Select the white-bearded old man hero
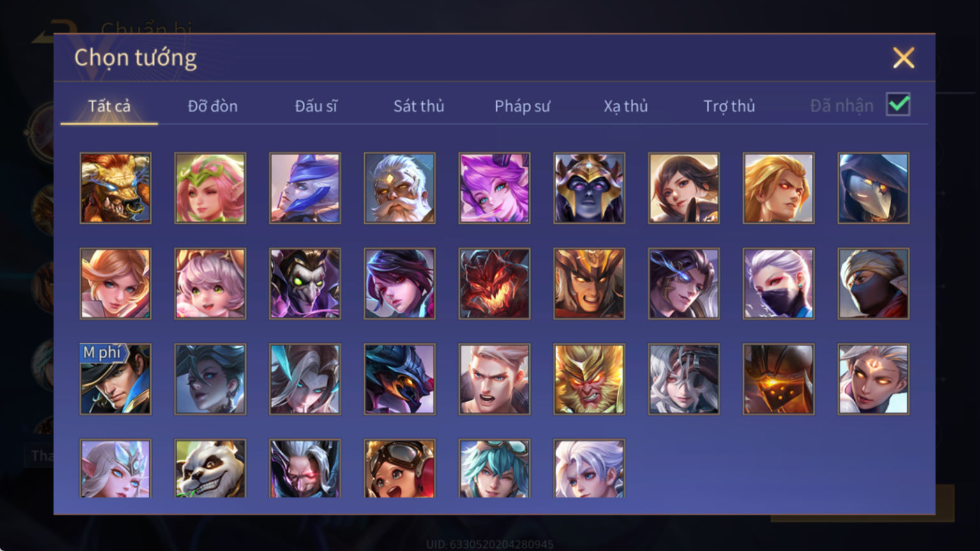 (x=400, y=188)
